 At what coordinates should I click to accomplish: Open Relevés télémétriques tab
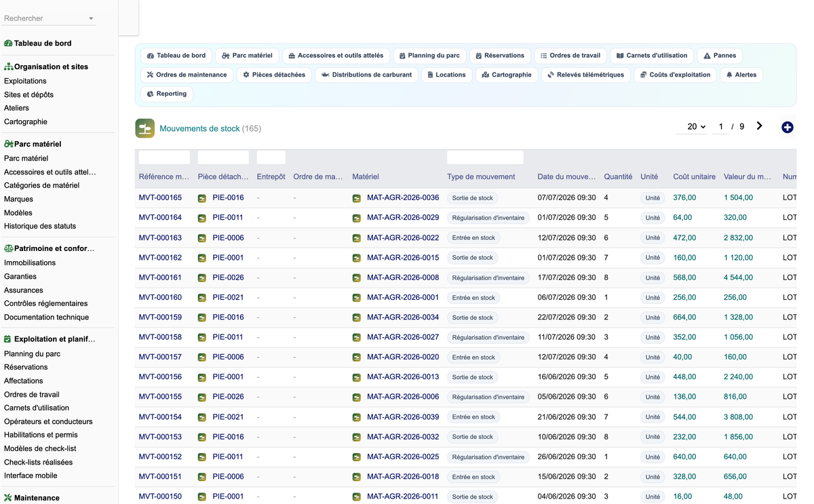(x=586, y=75)
